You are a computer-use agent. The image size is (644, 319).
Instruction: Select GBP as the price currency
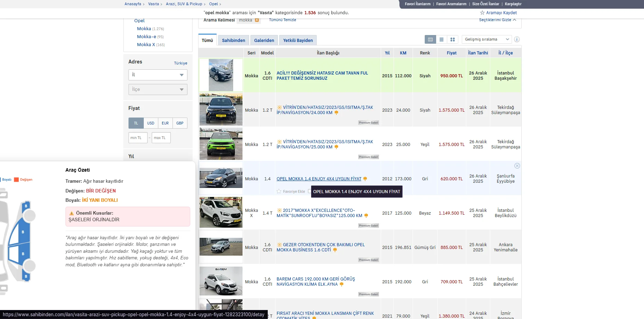coord(180,123)
